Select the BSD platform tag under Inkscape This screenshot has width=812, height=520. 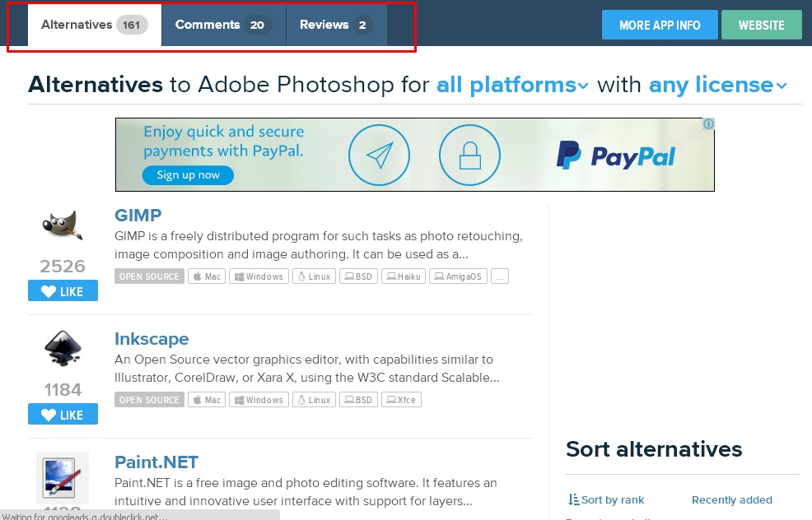point(358,400)
